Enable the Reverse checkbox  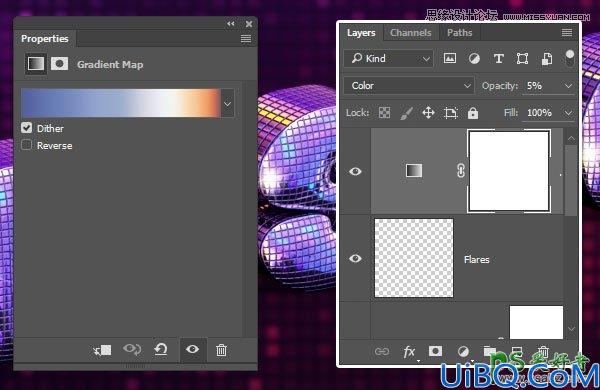pyautogui.click(x=26, y=145)
